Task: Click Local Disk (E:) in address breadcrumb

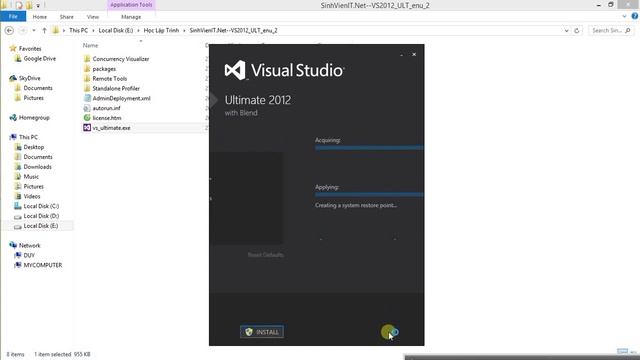Action: (x=116, y=31)
